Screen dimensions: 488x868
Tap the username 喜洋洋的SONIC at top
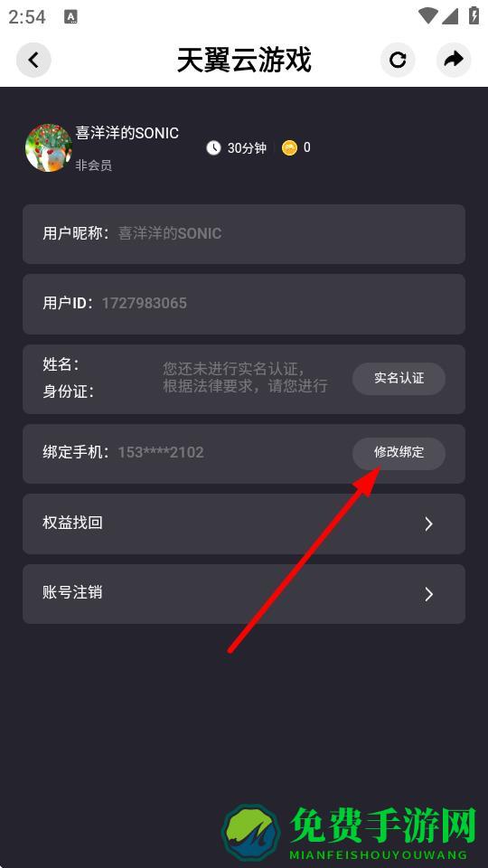[x=127, y=134]
